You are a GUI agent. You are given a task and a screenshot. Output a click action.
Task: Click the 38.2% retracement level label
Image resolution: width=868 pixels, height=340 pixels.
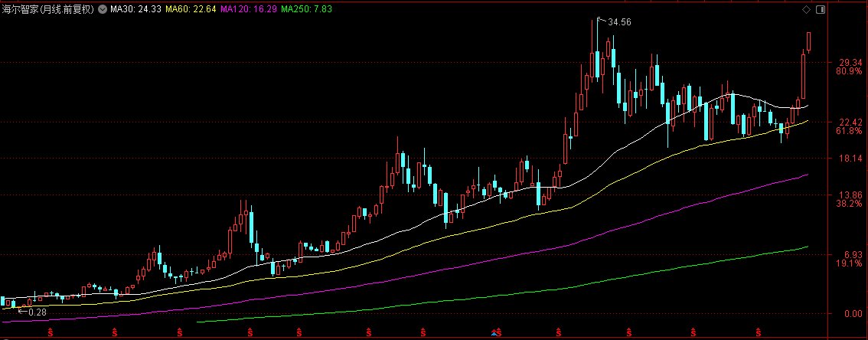[850, 204]
